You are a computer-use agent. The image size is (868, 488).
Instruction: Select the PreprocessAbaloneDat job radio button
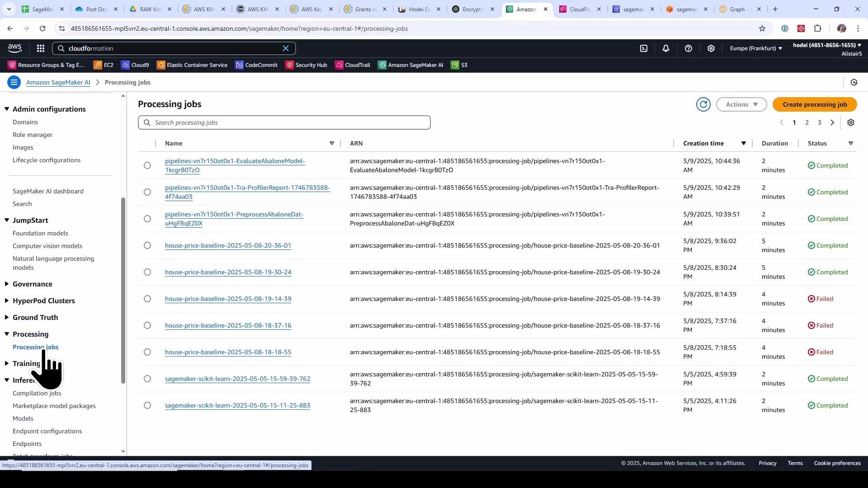point(147,219)
